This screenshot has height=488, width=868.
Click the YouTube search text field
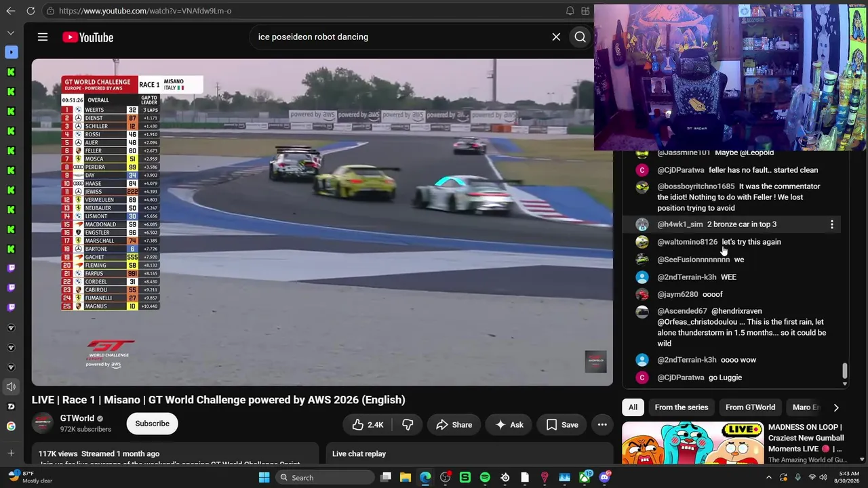pyautogui.click(x=400, y=37)
